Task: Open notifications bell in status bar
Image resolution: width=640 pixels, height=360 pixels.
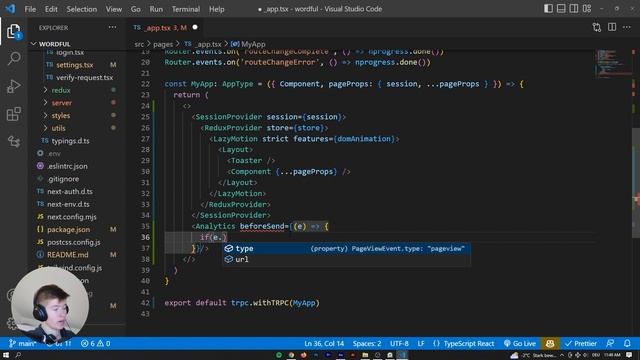Action: tap(627, 343)
